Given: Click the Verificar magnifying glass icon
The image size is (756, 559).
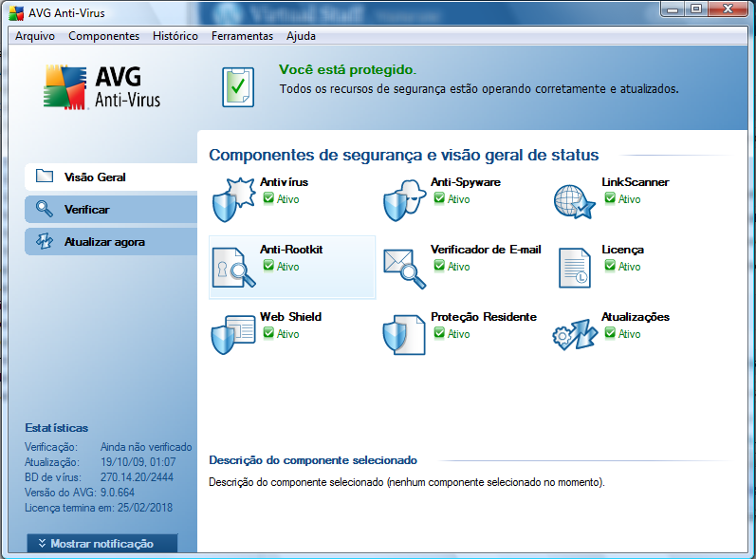Looking at the screenshot, I should click(x=45, y=209).
